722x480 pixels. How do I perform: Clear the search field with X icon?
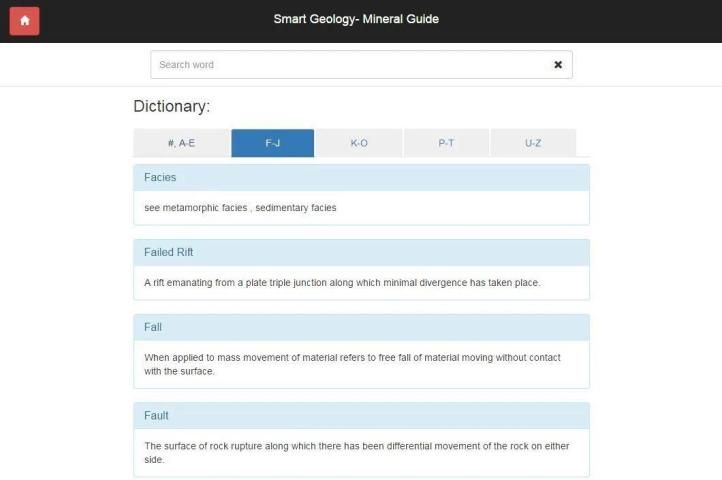pos(558,65)
